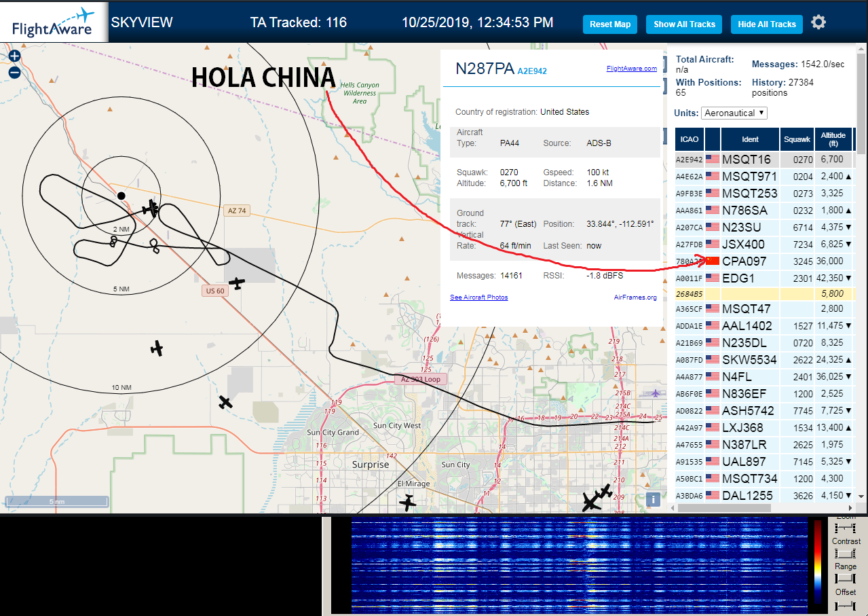Open the FlightAware.com link in the info panel
This screenshot has width=868, height=616.
pyautogui.click(x=631, y=69)
